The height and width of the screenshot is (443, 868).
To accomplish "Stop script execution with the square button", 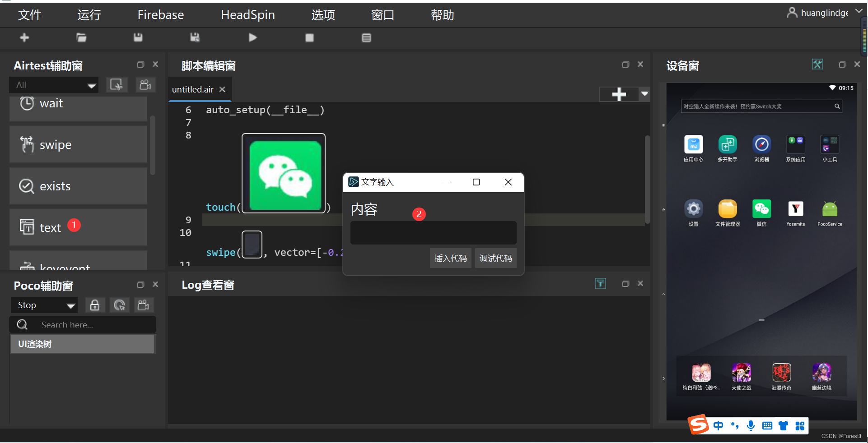I will (310, 38).
